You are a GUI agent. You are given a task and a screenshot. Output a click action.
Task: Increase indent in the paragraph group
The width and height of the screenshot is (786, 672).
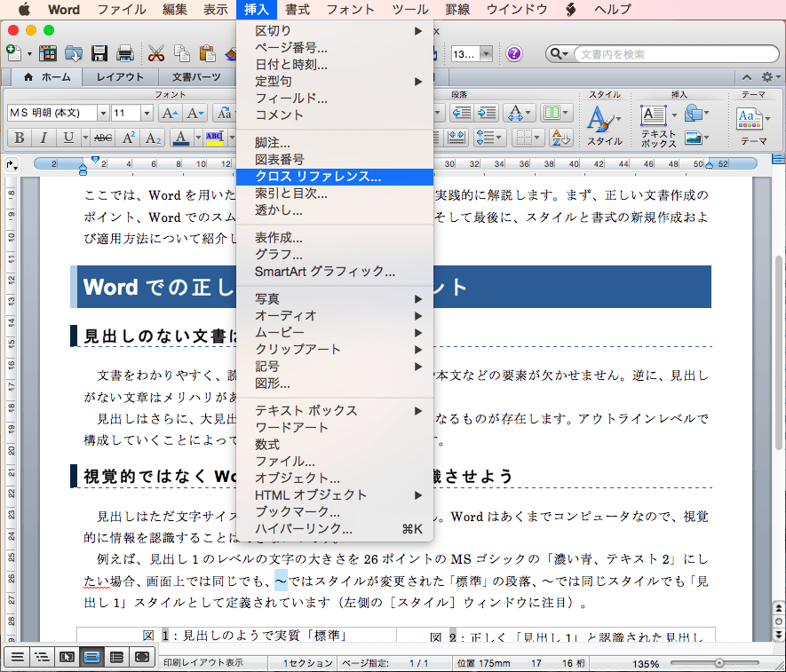click(486, 113)
